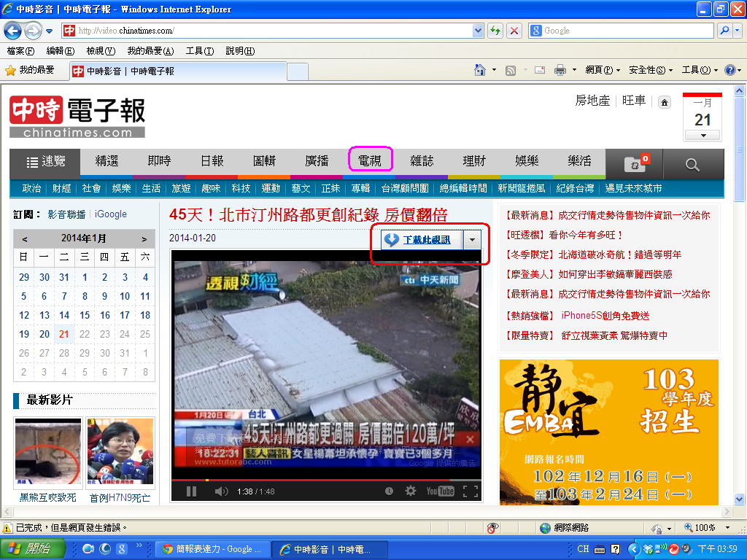Image resolution: width=747 pixels, height=560 pixels.
Task: Click the house icon beside 旺車
Action: pyautogui.click(x=664, y=102)
